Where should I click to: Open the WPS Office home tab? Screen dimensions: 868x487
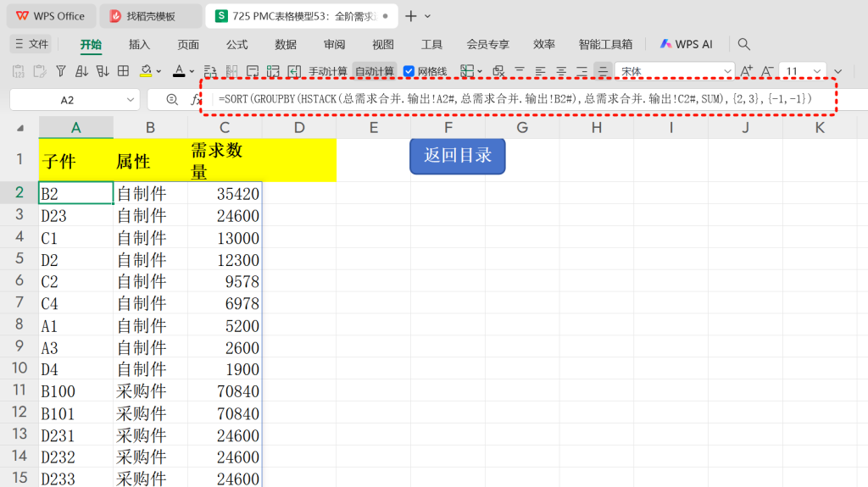click(51, 16)
